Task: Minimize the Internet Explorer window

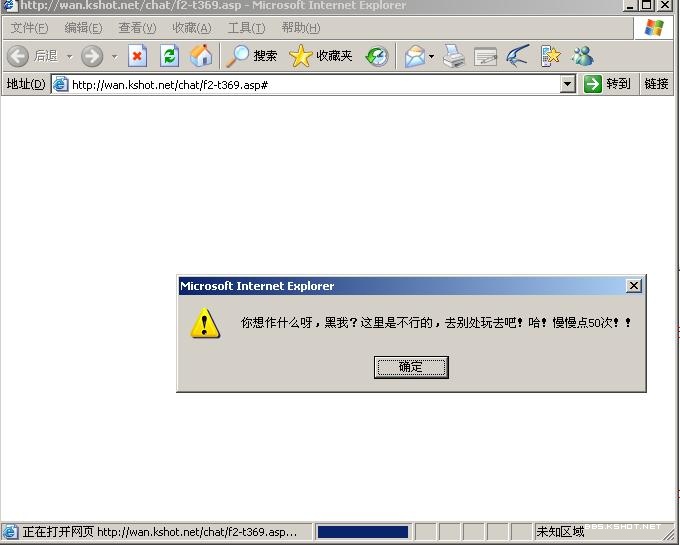Action: [x=630, y=5]
